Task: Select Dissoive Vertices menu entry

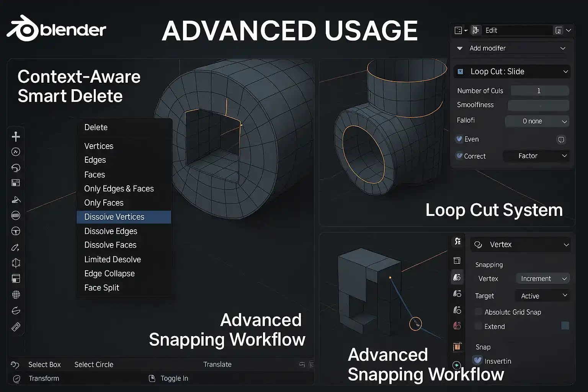Action: click(124, 217)
